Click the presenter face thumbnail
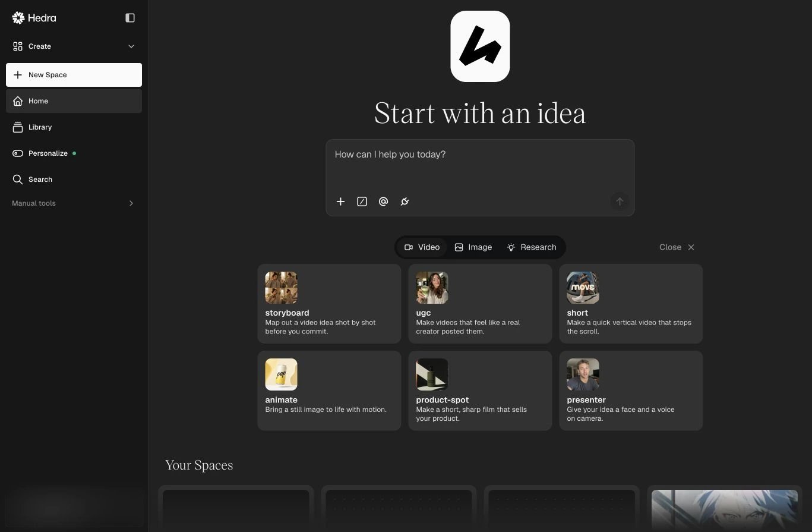 coord(583,374)
